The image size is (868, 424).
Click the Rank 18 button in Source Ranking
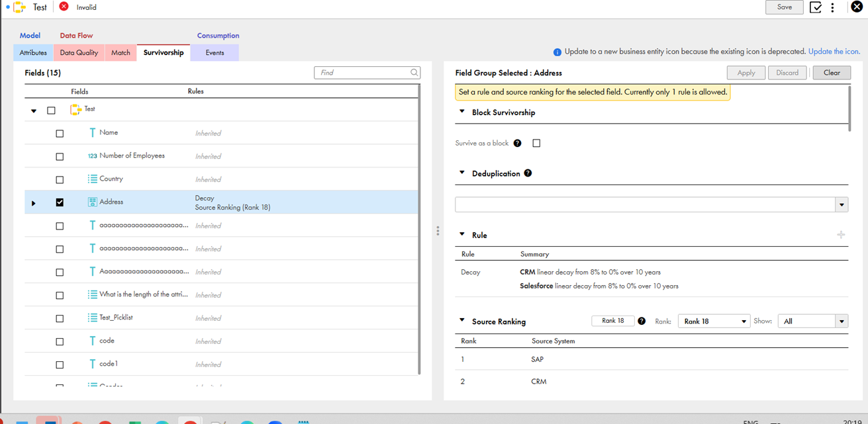point(612,321)
